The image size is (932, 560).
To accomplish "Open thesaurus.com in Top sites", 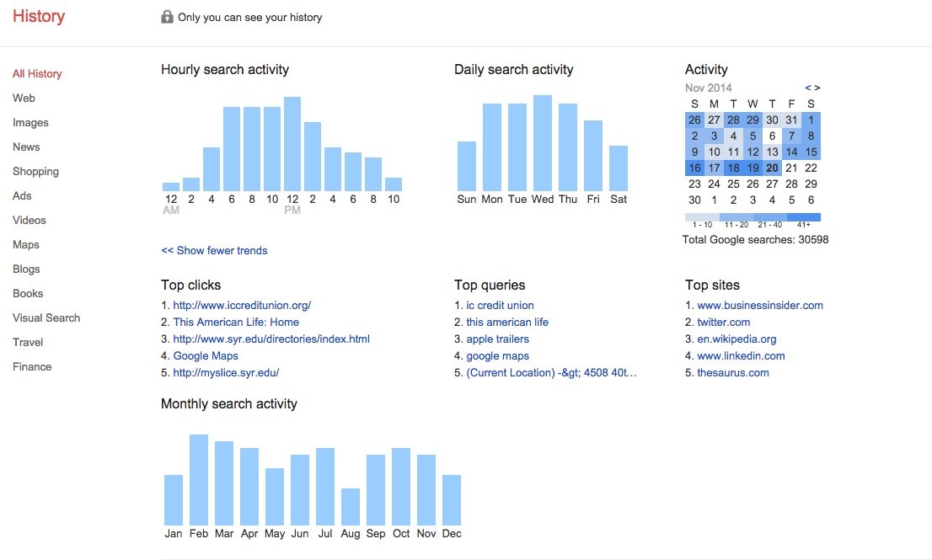I will click(732, 373).
